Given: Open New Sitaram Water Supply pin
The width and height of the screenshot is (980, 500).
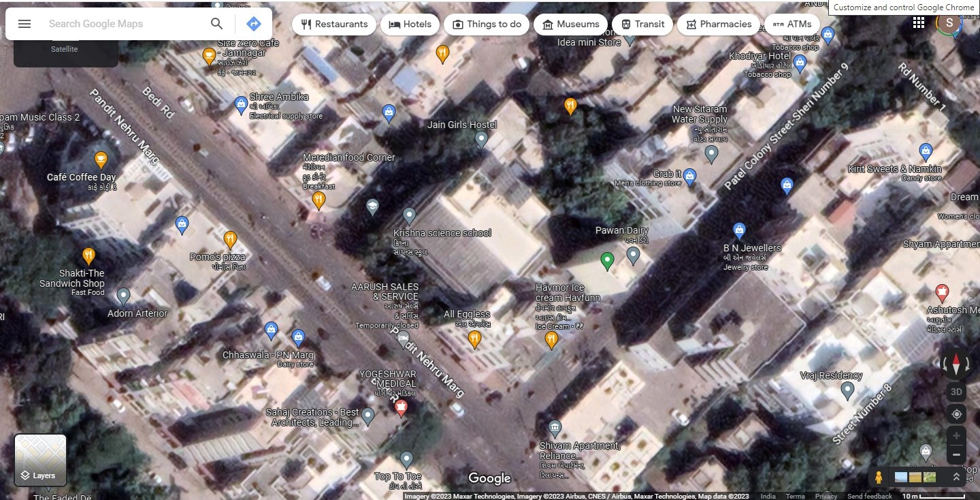Looking at the screenshot, I should (x=712, y=155).
